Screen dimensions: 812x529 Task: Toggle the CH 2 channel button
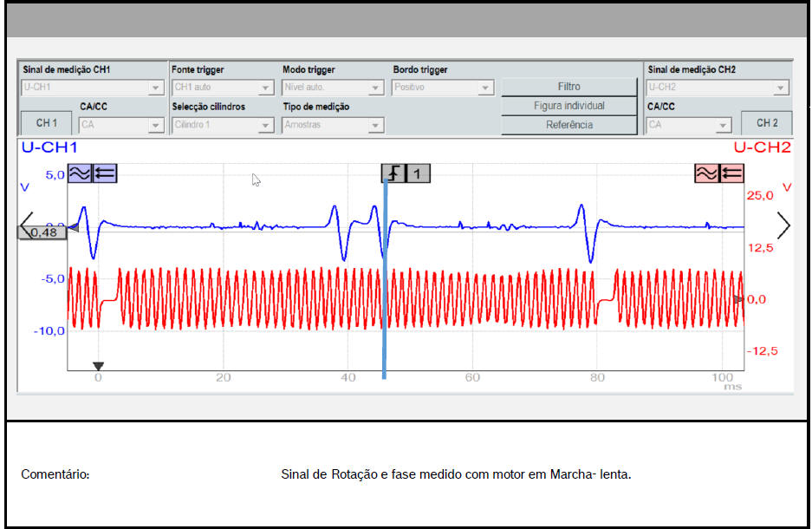[767, 123]
